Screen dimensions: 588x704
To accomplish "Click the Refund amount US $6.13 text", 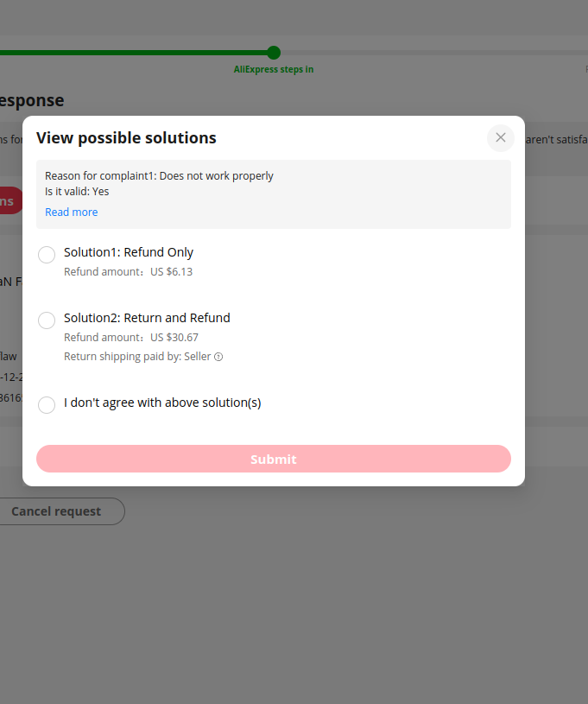I will [128, 271].
